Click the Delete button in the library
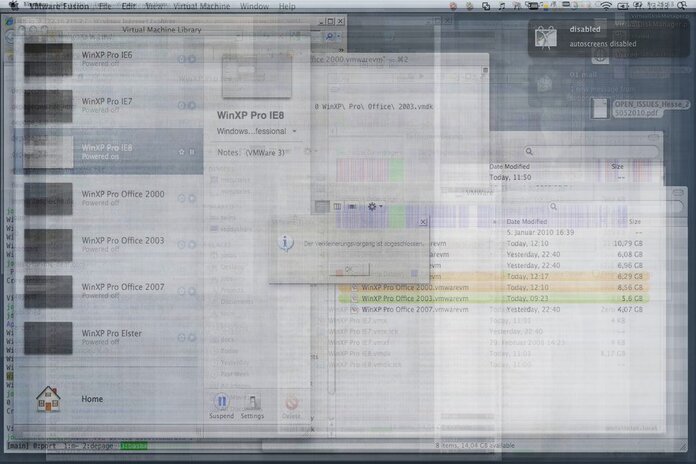Screen dimensions: 696x464 point(291,407)
